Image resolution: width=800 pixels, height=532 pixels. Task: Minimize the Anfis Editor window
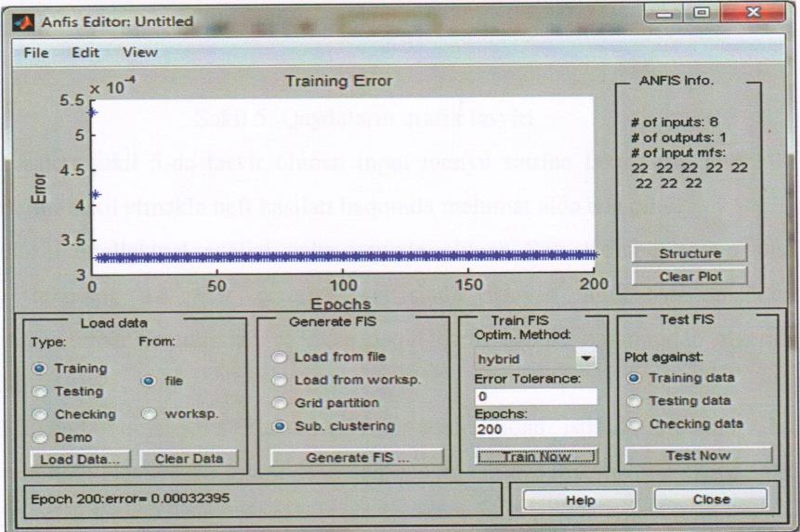click(663, 14)
